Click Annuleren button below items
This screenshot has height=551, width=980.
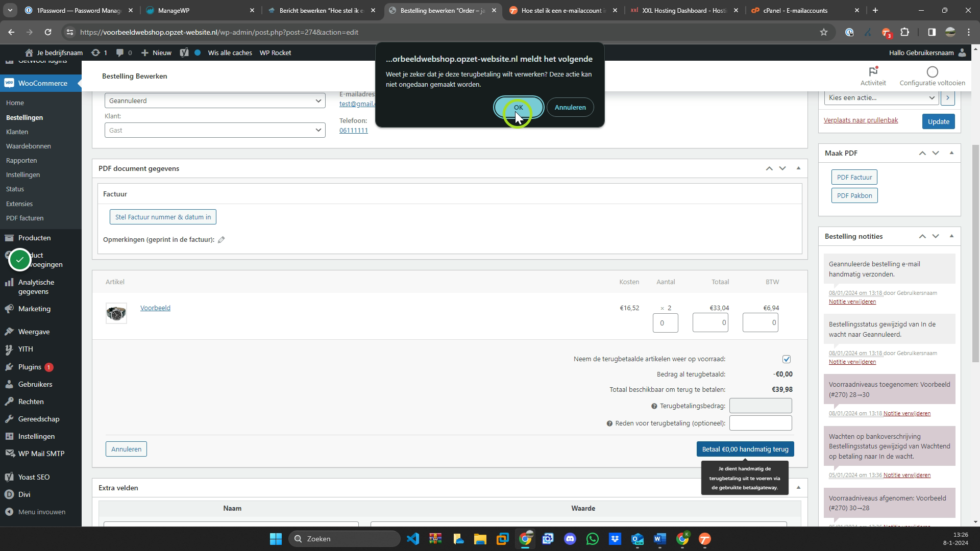pos(126,449)
